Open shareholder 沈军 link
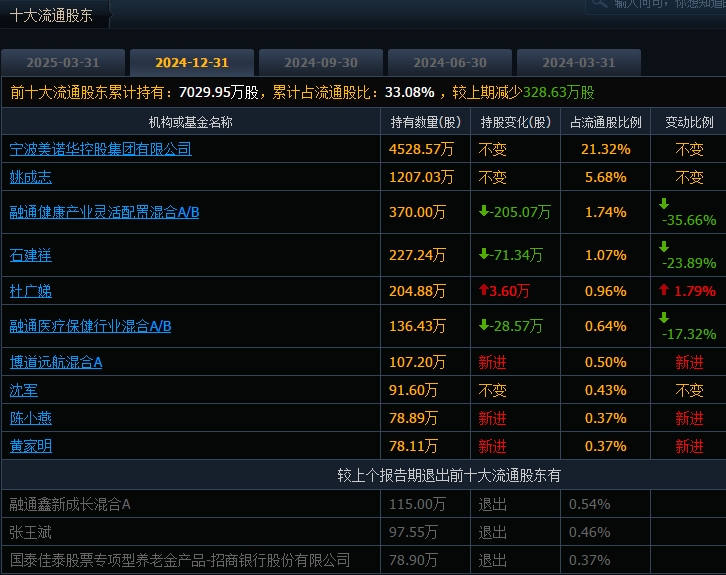Screen dimensions: 726x575 (23, 390)
